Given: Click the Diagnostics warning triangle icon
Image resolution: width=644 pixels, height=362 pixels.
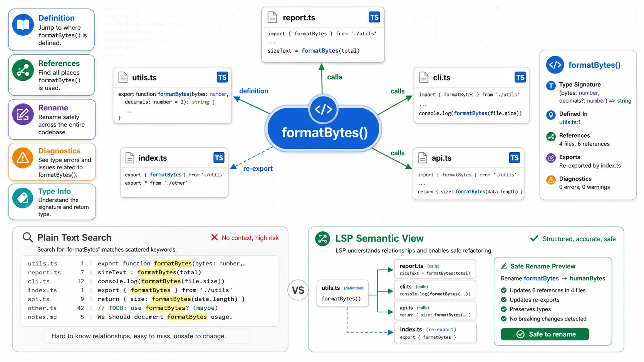Looking at the screenshot, I should [23, 158].
